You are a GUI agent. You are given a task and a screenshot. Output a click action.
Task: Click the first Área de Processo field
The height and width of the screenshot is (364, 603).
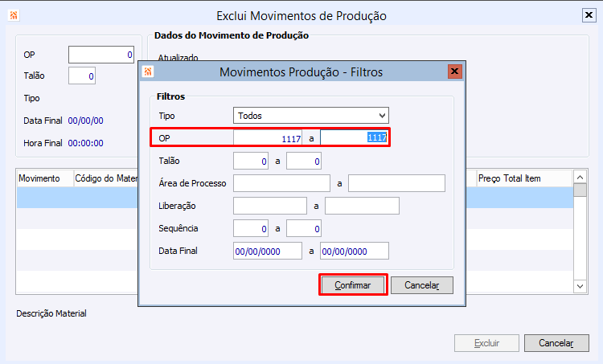pyautogui.click(x=281, y=183)
